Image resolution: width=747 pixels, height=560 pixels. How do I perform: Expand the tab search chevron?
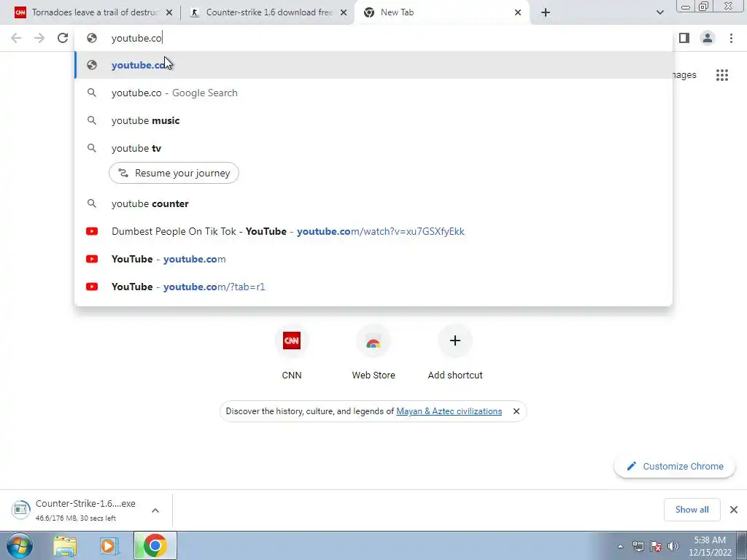tap(659, 12)
